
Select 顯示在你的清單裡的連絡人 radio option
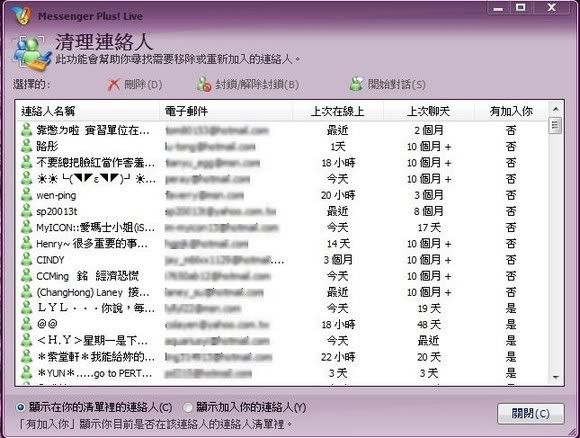tap(20, 408)
